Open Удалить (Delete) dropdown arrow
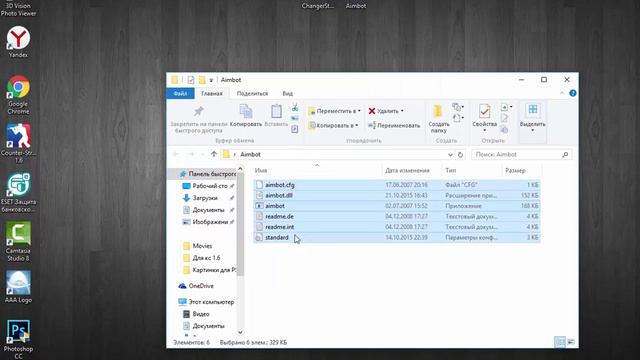This screenshot has height=360, width=640. click(x=402, y=111)
